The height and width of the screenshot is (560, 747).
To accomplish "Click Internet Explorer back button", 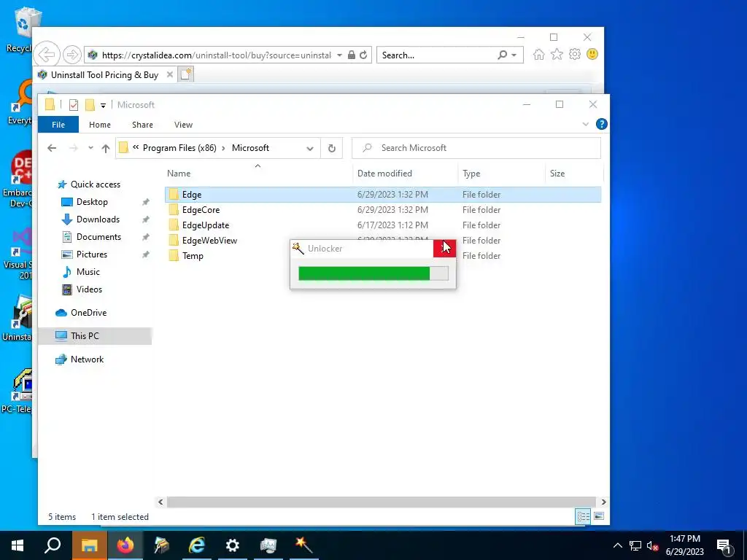I will click(47, 55).
